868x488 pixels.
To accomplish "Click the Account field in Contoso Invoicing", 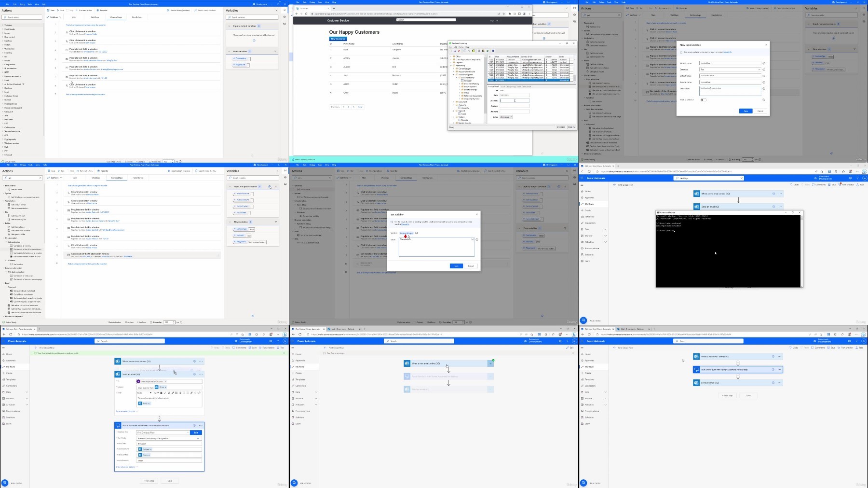I will 515,100.
